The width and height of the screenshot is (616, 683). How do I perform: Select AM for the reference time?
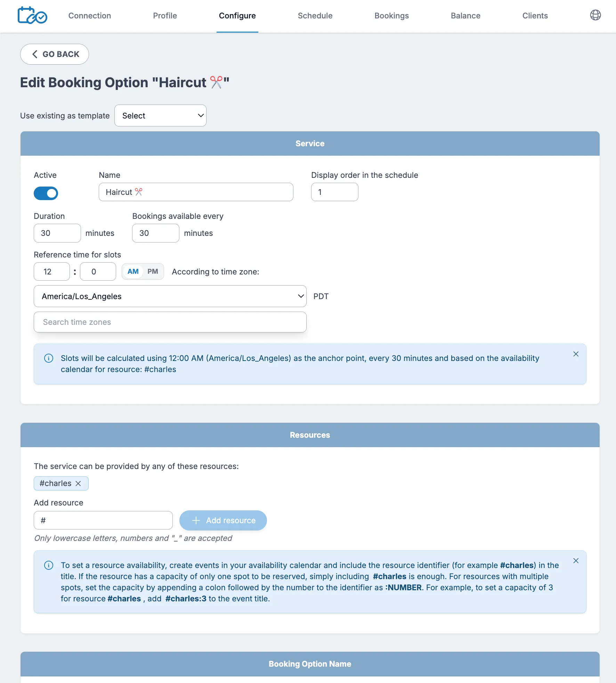pos(132,271)
